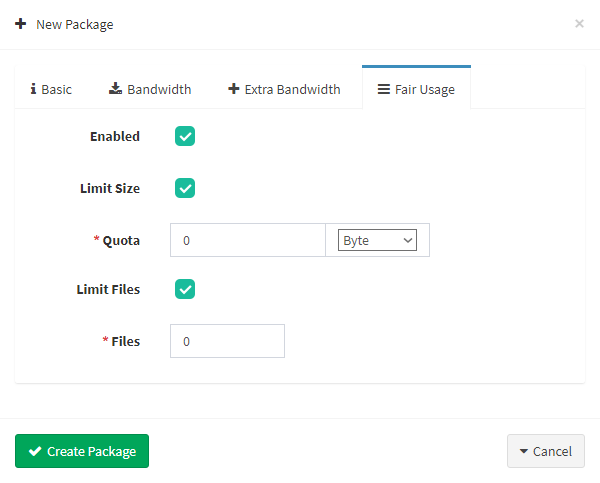Close the New Package dialog with X
600x483 pixels.
pos(579,24)
